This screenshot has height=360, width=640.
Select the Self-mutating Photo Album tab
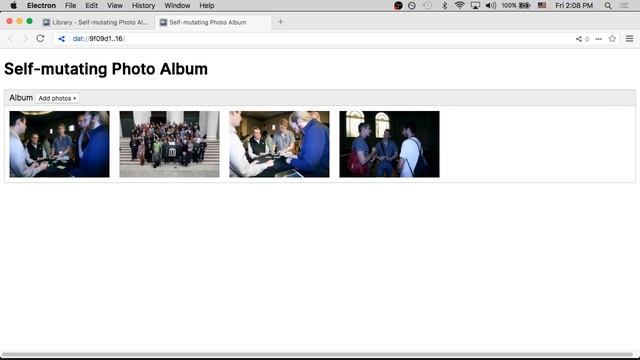click(x=213, y=22)
